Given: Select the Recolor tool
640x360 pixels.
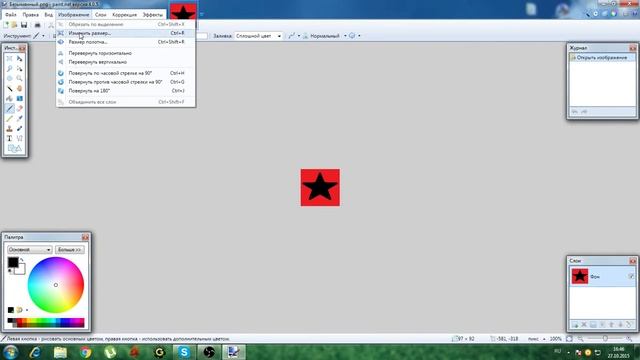Looking at the screenshot, I should click(x=19, y=129).
